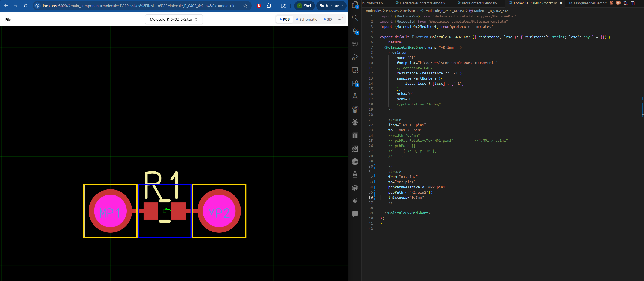This screenshot has height=281, width=644.
Task: Switch to the 3D view
Action: (x=327, y=19)
